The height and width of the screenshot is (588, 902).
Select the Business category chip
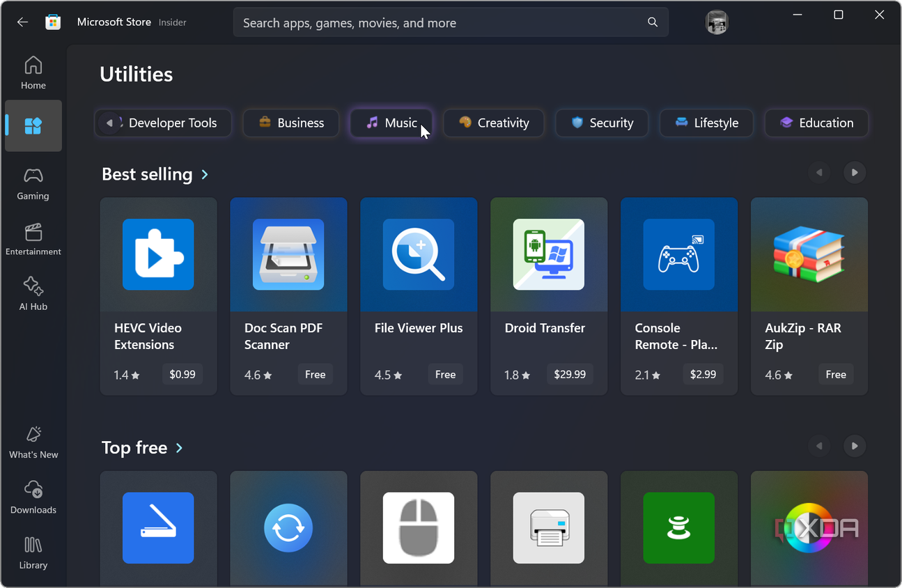(291, 123)
